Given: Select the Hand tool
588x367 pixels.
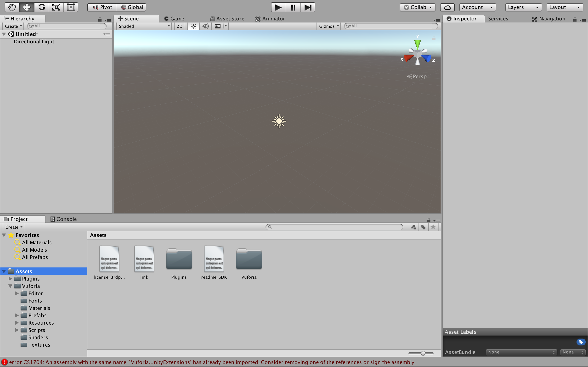Looking at the screenshot, I should [12, 7].
